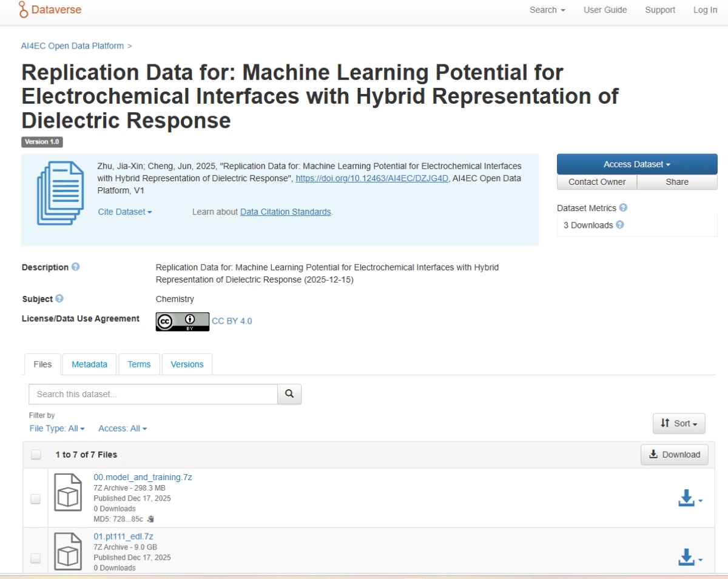This screenshot has width=728, height=579.
Task: Switch to the Metadata tab
Action: [x=89, y=364]
